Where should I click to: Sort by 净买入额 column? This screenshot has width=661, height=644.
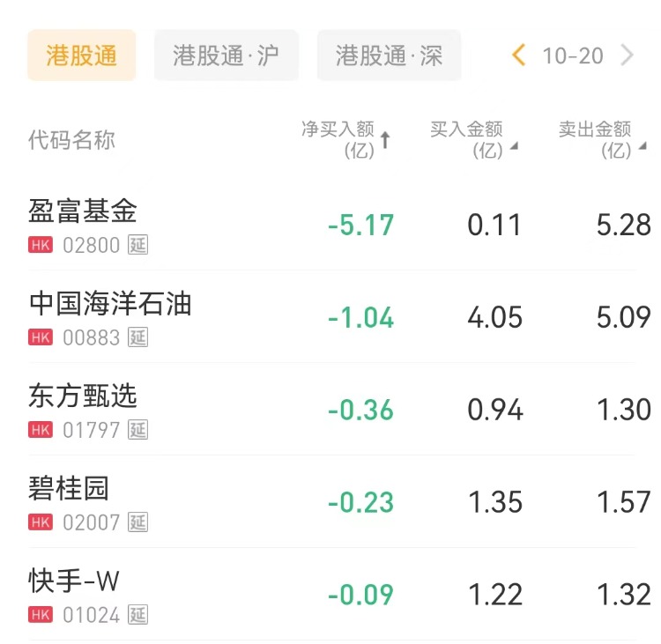pyautogui.click(x=345, y=140)
